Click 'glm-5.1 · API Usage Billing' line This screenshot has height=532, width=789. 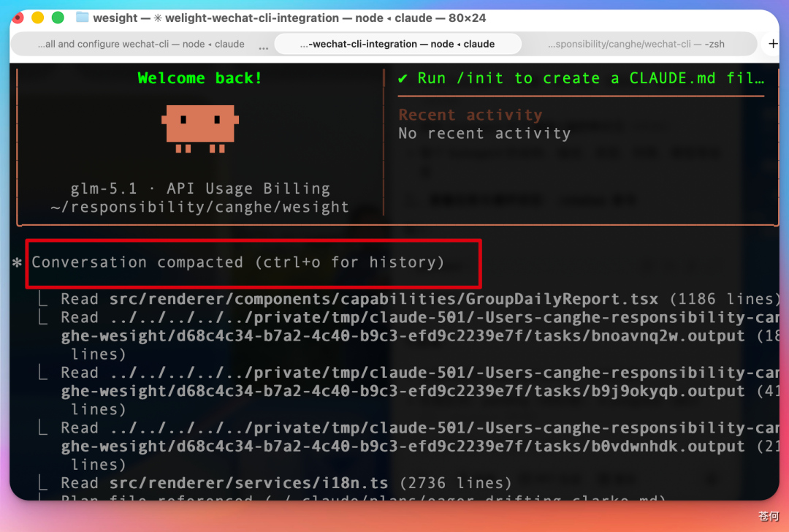click(199, 189)
